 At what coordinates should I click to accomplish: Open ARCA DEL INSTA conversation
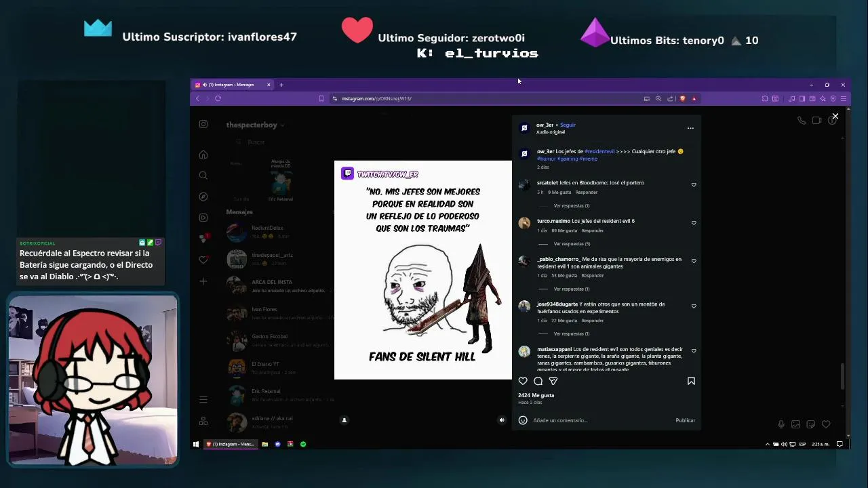[278, 285]
